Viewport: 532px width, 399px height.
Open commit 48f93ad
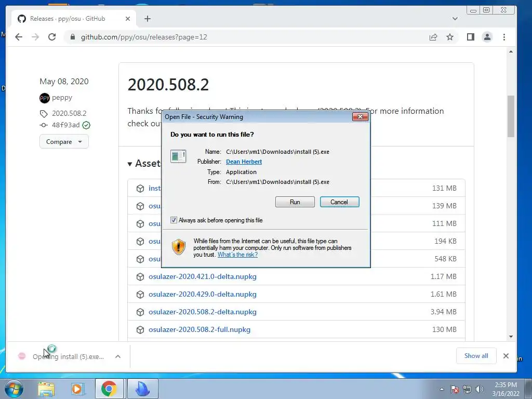65,125
